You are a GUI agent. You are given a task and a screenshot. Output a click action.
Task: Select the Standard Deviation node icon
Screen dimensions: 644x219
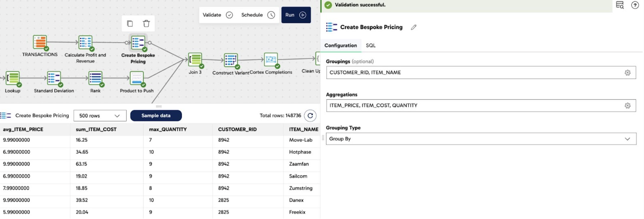point(54,78)
